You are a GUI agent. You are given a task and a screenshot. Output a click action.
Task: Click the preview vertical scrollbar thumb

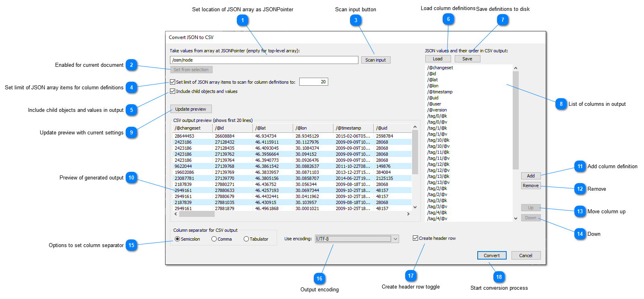coord(415,152)
